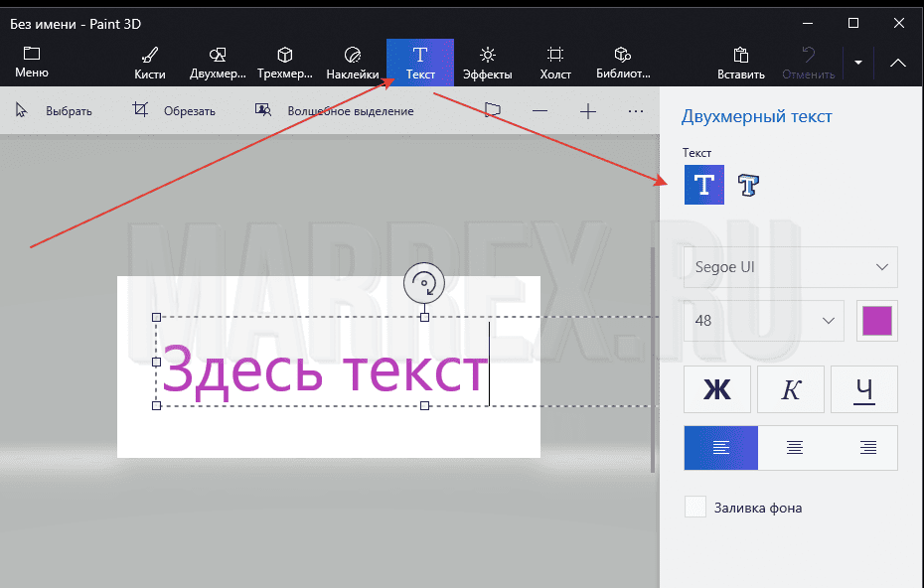Screen dimensions: 924x588
Task: Select the 3D text mode button
Action: click(748, 185)
